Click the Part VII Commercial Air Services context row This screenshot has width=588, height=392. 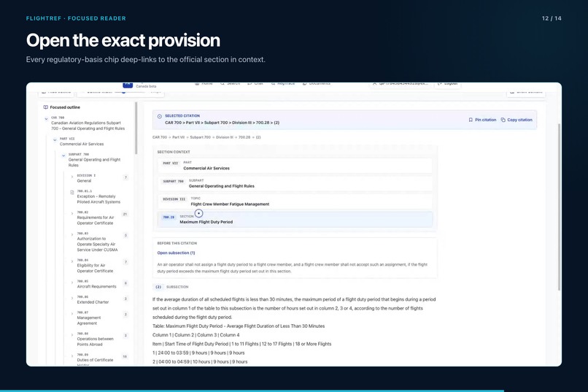(295, 166)
